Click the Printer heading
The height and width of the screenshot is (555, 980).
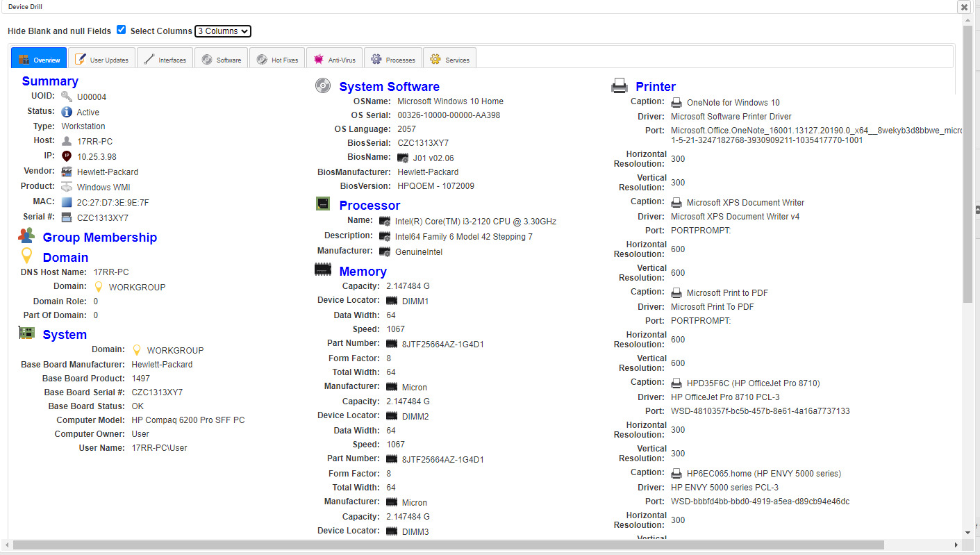(x=656, y=87)
